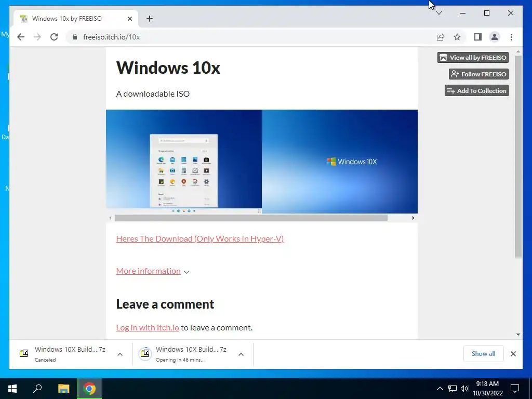Click the canceled Windows 10X Build 7z file icon

24,353
